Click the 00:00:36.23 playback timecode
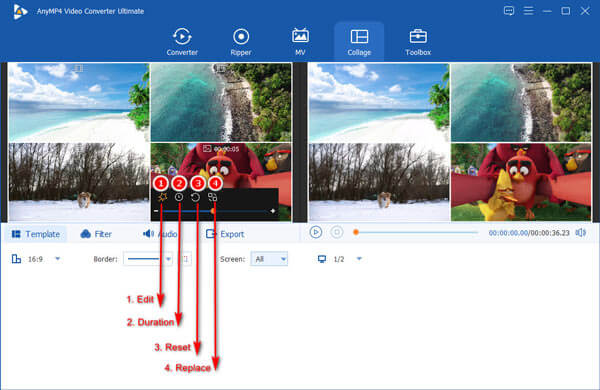Screen dimensions: 600x390 tap(549, 233)
